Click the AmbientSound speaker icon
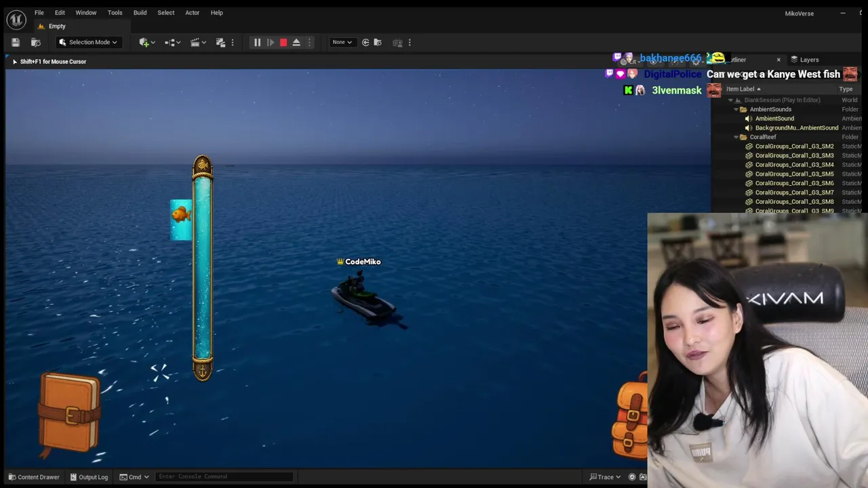868x488 pixels. tap(749, 119)
